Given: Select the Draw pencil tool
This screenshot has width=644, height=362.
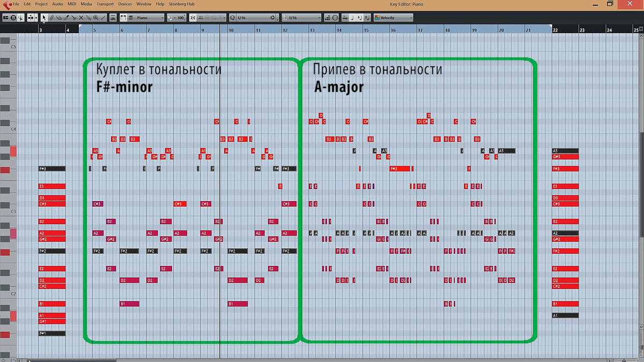Looking at the screenshot, I should pos(52,18).
